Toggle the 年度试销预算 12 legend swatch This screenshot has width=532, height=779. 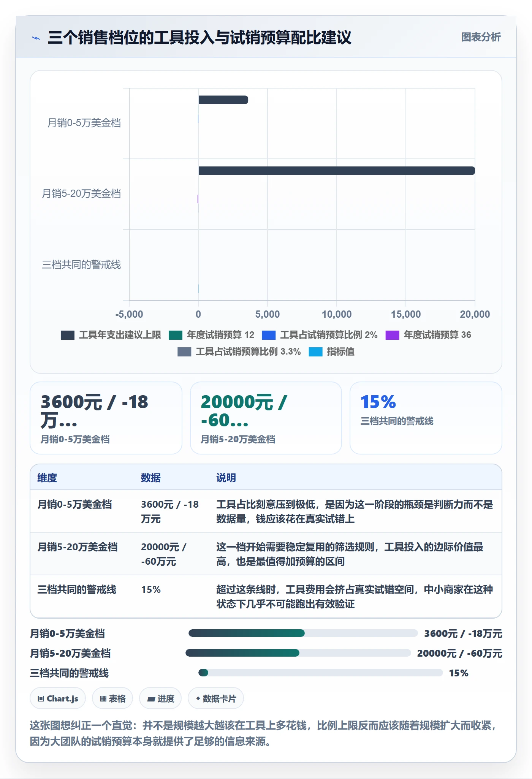point(176,335)
